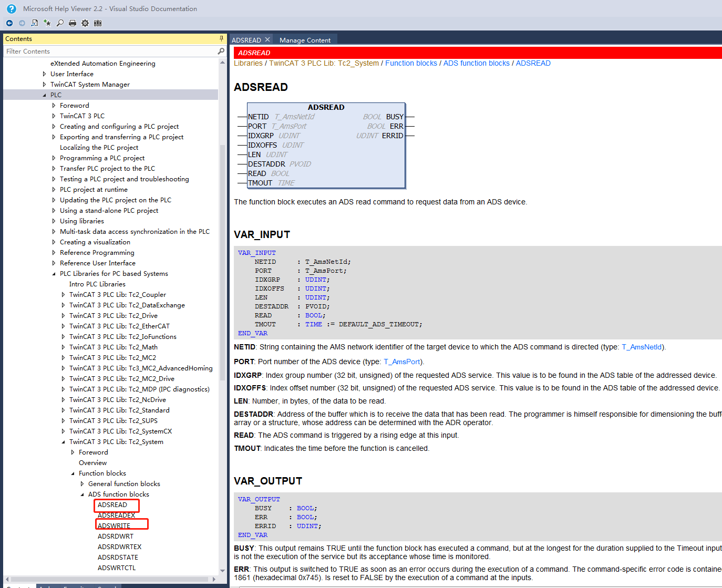Open the T_AmsNetId type link
Screen dimensions: 722x588
[x=642, y=347]
